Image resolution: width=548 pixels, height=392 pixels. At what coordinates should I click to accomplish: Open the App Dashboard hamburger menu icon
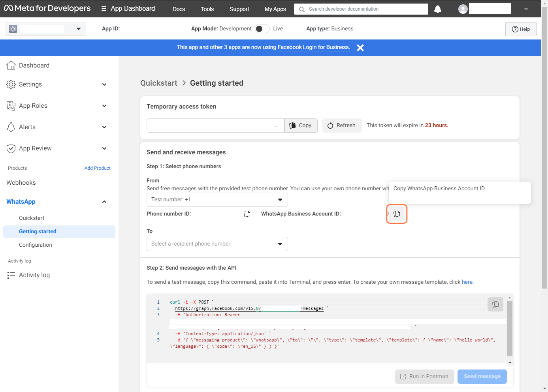click(104, 9)
